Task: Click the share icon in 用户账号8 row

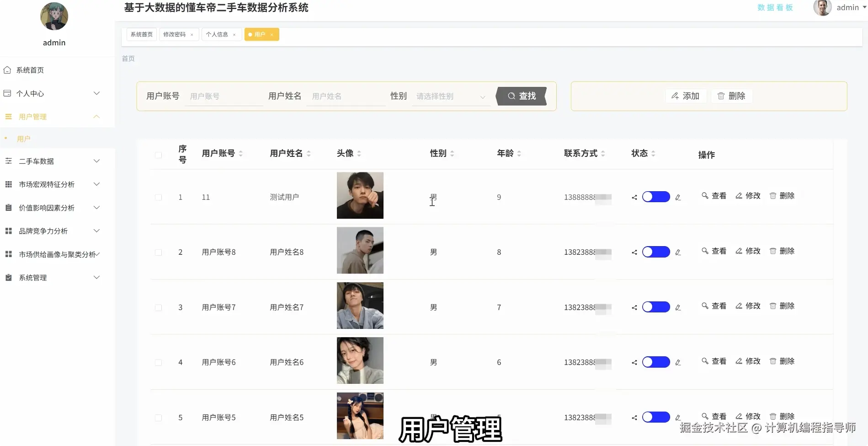Action: tap(634, 253)
